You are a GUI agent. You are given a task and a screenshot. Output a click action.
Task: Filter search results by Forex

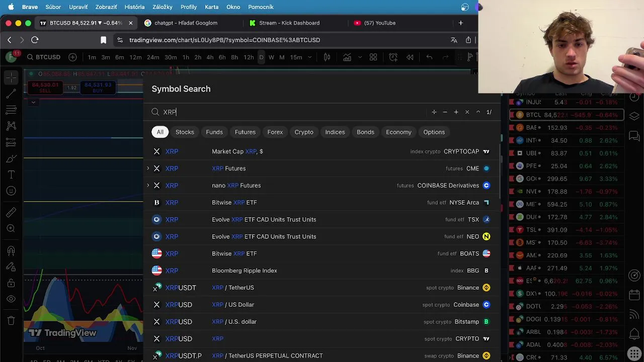coord(275,132)
